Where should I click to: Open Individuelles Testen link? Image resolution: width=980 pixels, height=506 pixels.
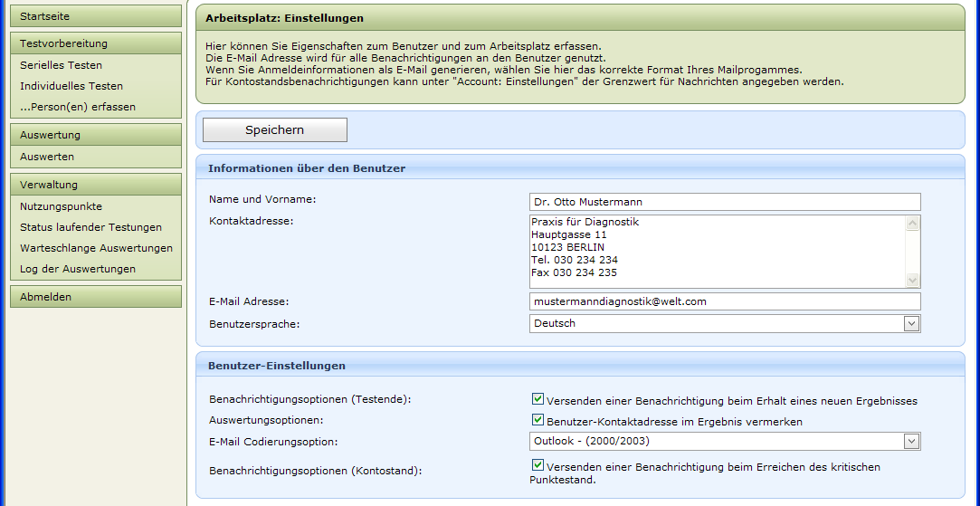pyautogui.click(x=71, y=86)
